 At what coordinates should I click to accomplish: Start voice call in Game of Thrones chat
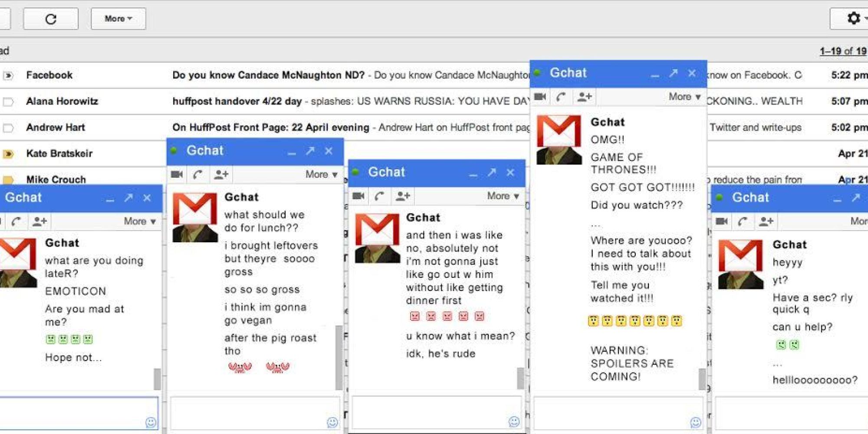(561, 97)
